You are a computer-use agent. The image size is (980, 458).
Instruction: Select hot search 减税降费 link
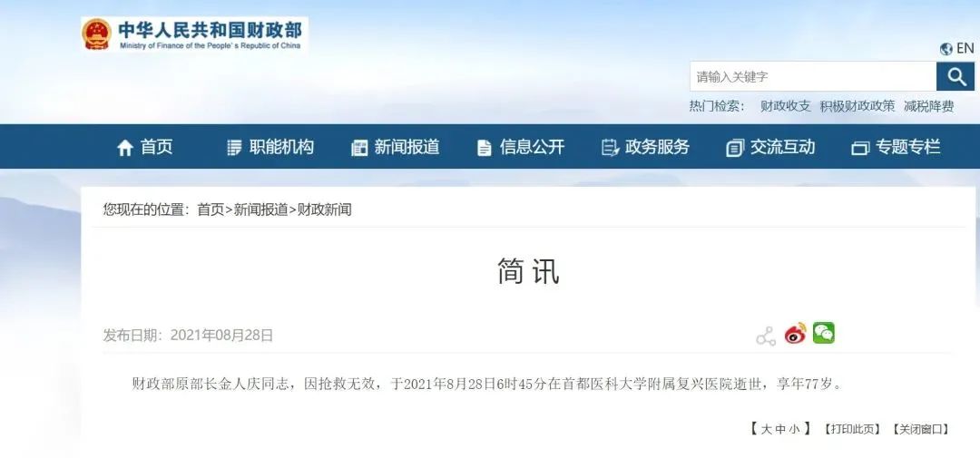(x=929, y=106)
